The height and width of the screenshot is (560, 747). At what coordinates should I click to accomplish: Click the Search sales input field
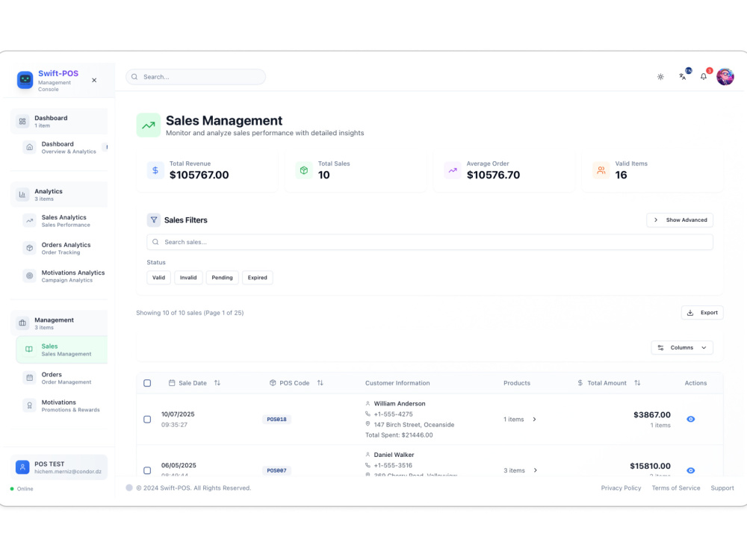[430, 242]
